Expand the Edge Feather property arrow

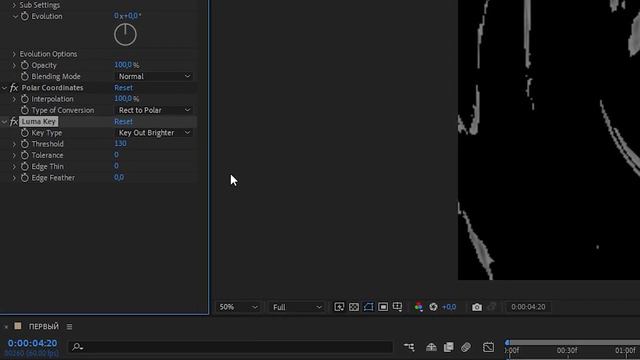[14, 178]
